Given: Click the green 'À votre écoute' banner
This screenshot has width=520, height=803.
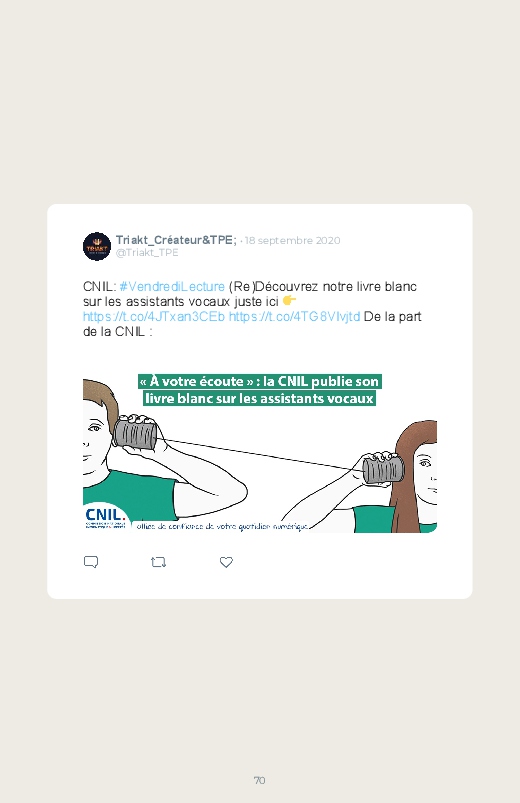Looking at the screenshot, I should point(259,390).
